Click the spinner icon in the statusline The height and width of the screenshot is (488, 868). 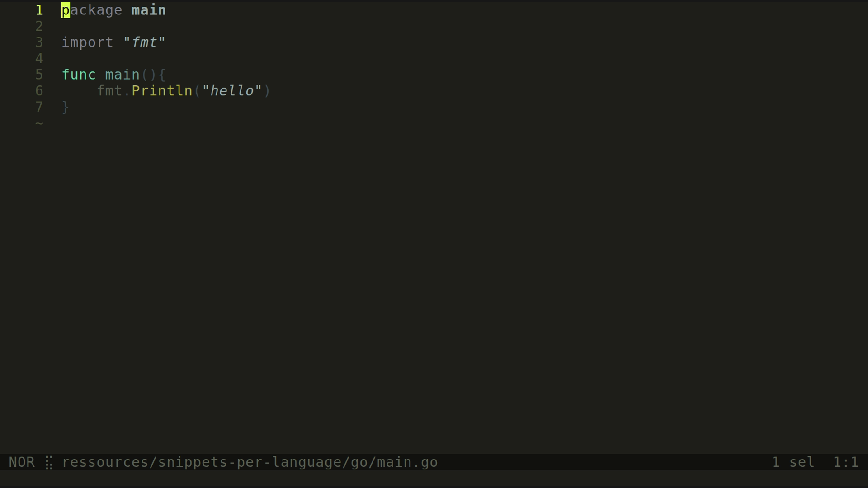(x=49, y=463)
